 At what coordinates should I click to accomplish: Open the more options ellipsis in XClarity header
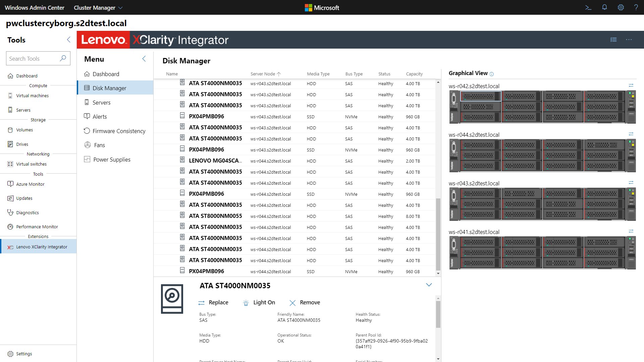click(629, 40)
